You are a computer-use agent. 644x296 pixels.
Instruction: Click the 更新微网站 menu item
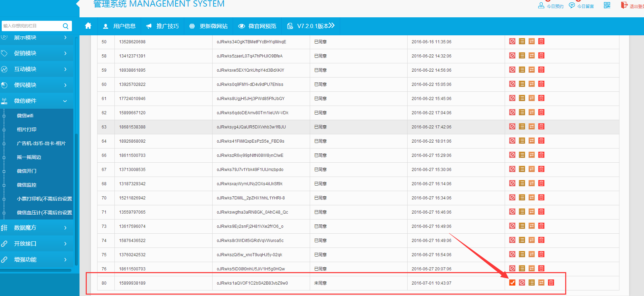[x=208, y=26]
